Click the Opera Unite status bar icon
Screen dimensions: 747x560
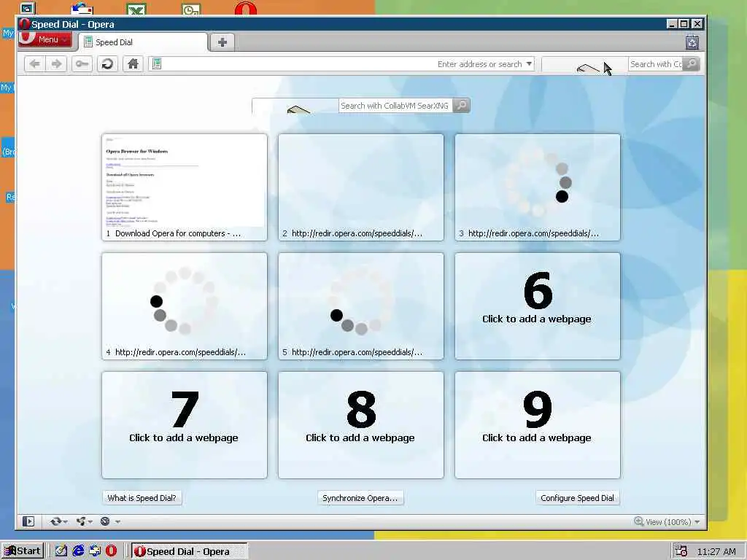[81, 521]
